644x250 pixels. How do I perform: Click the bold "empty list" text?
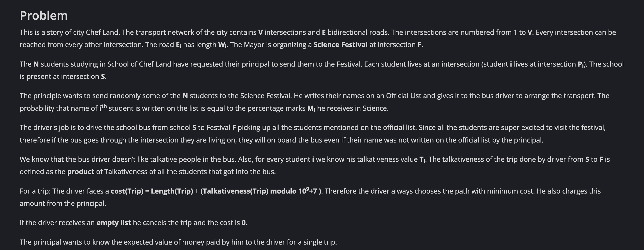[x=113, y=223]
